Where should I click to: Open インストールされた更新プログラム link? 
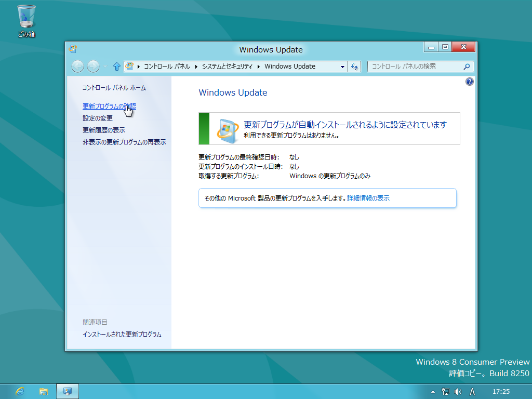coord(122,335)
